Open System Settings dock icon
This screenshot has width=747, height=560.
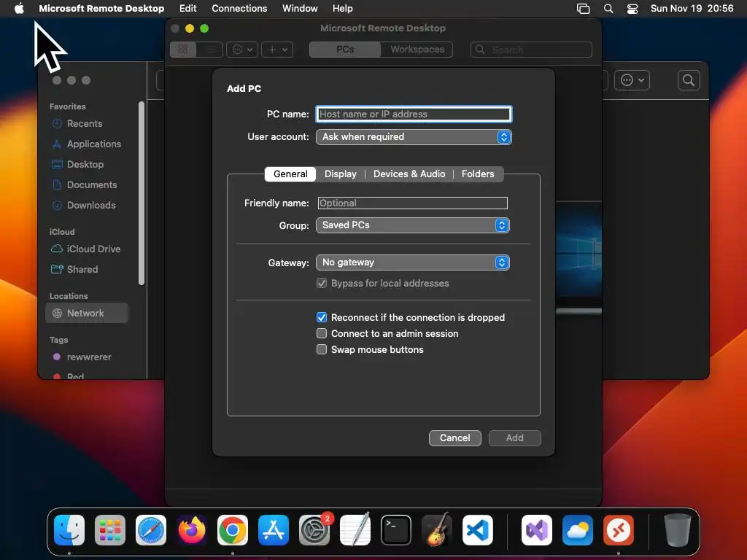(x=314, y=530)
